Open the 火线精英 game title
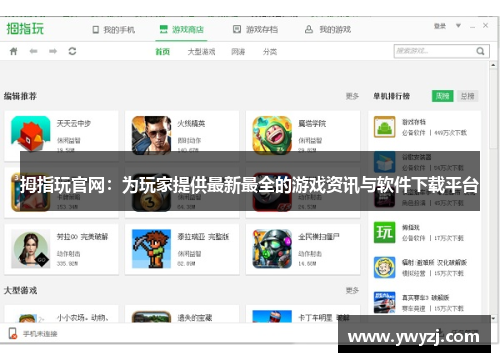This screenshot has width=500, height=362. click(191, 124)
